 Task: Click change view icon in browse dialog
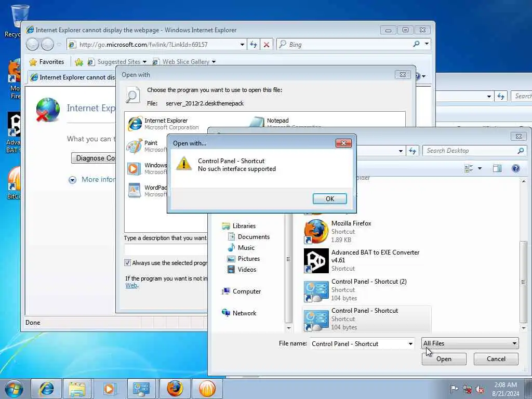[469, 168]
